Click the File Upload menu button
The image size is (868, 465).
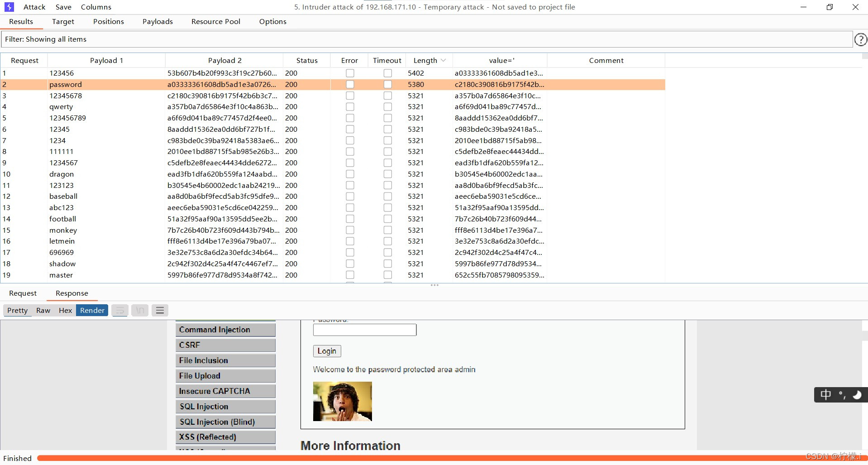[x=225, y=376]
